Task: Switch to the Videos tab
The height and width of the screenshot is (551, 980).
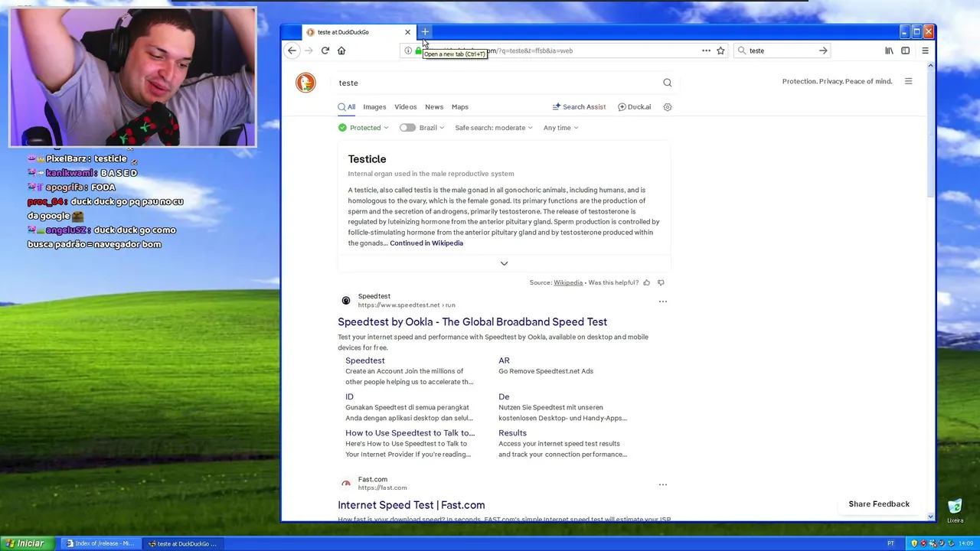Action: click(406, 107)
